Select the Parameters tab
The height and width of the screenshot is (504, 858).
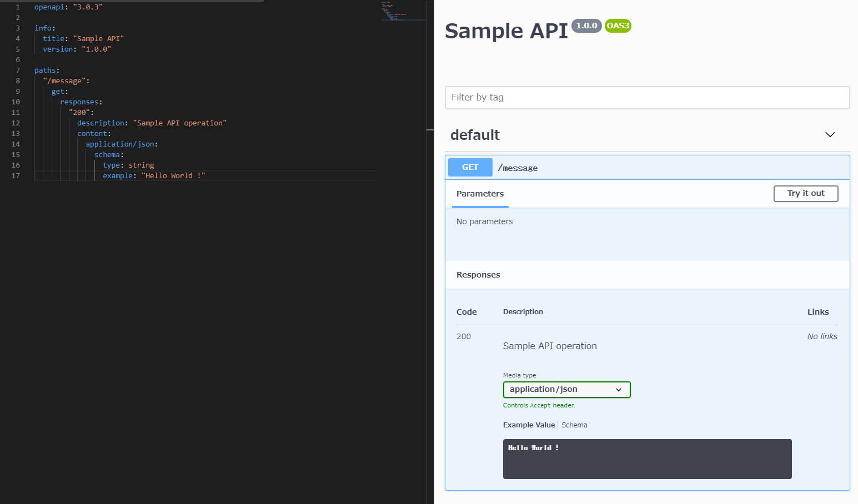pyautogui.click(x=480, y=194)
